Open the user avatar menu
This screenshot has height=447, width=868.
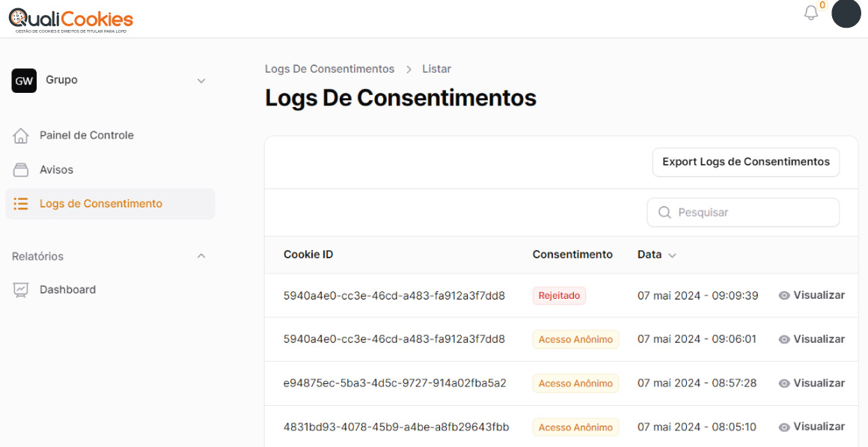(x=846, y=13)
